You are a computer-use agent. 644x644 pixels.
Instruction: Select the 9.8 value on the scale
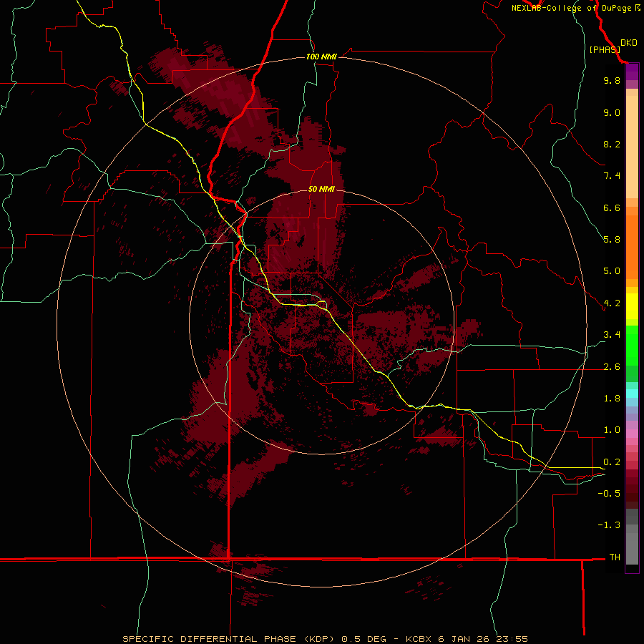(x=612, y=81)
